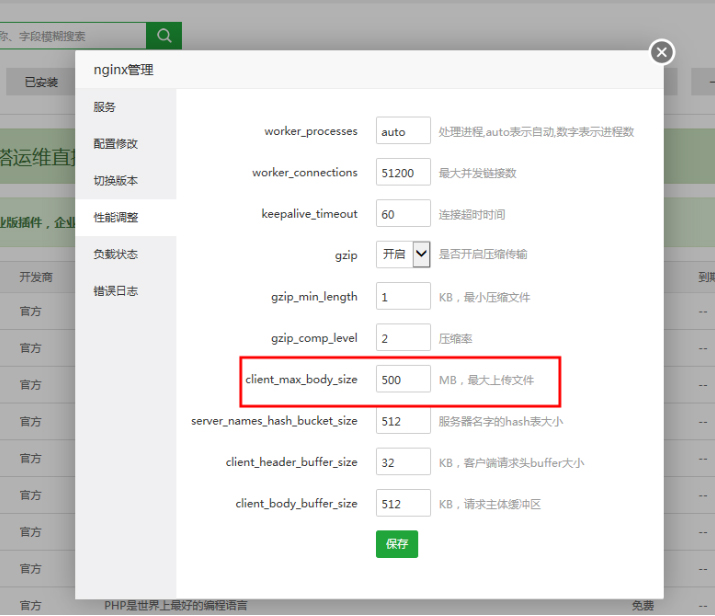715x616 pixels.
Task: Click the worker_processes input field
Action: (403, 131)
